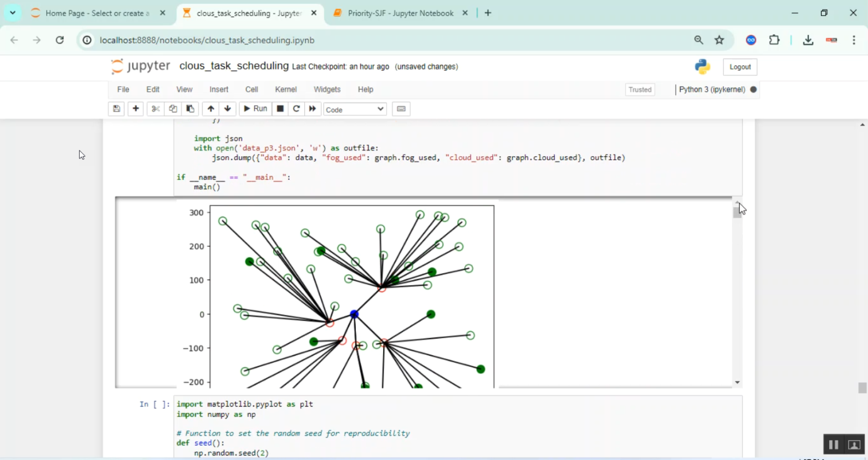Paste cell from clipboard
The image size is (868, 460).
click(190, 109)
